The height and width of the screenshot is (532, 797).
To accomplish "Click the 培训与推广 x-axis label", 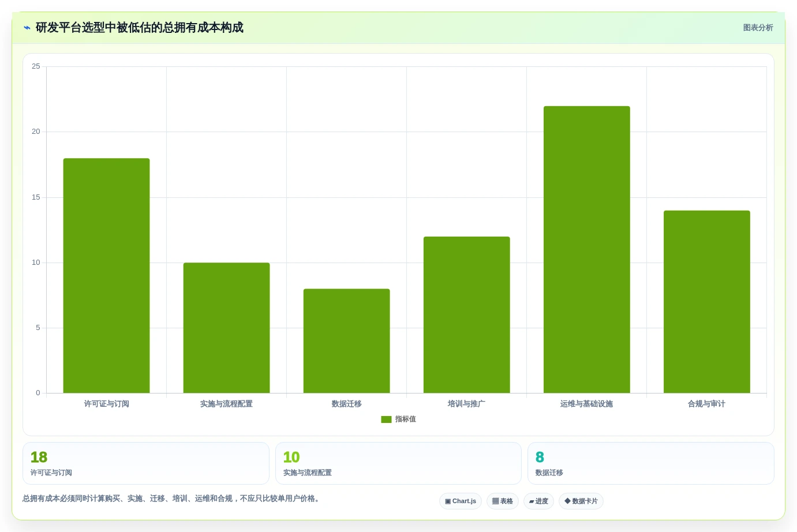I will tap(466, 404).
